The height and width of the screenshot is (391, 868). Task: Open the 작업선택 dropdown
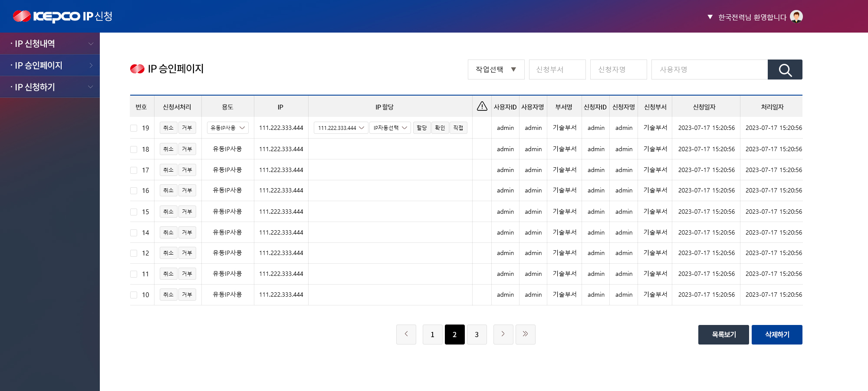[x=496, y=70]
